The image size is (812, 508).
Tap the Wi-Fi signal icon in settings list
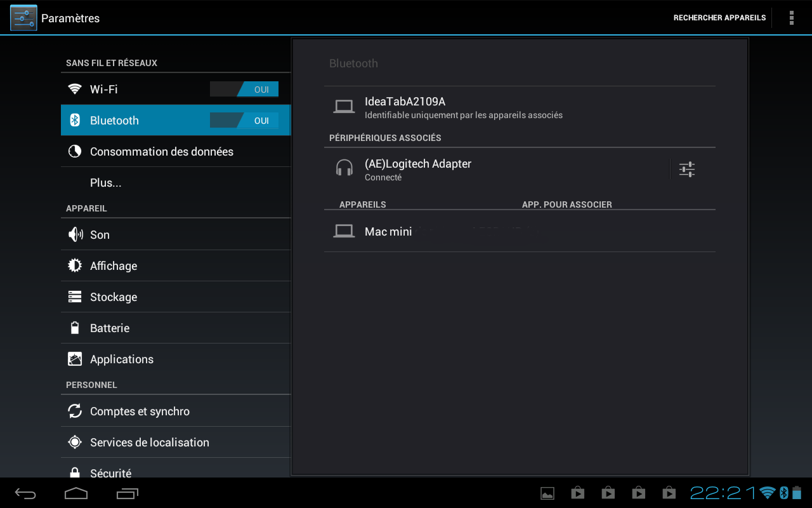(x=75, y=89)
